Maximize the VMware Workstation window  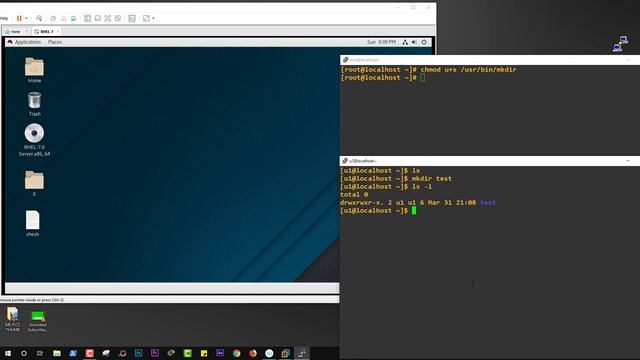pos(413,7)
